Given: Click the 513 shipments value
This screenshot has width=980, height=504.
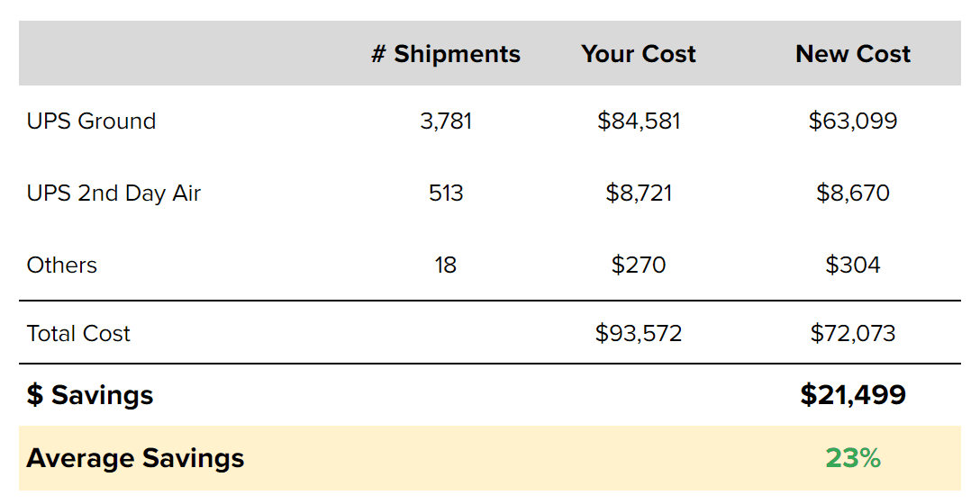Looking at the screenshot, I should tap(446, 193).
